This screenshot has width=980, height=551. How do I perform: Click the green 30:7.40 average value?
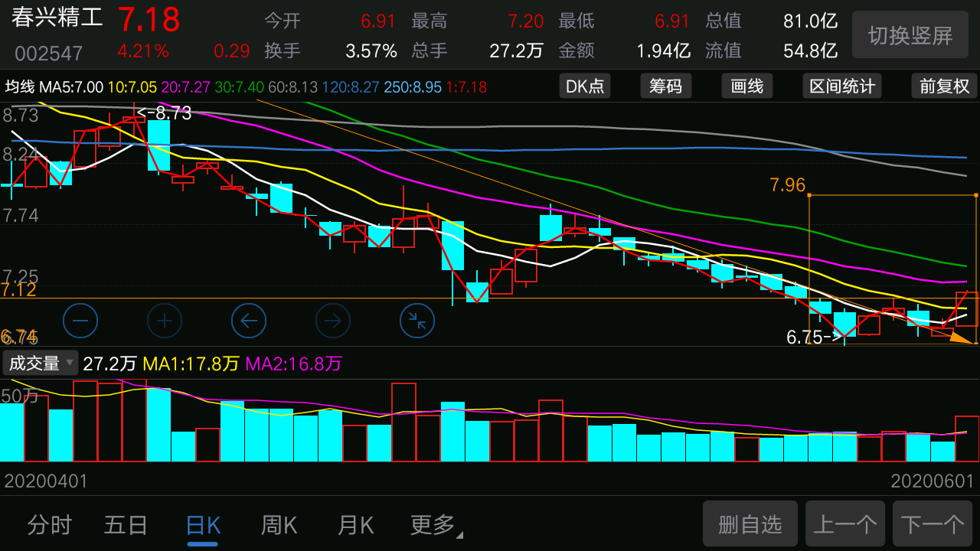239,87
